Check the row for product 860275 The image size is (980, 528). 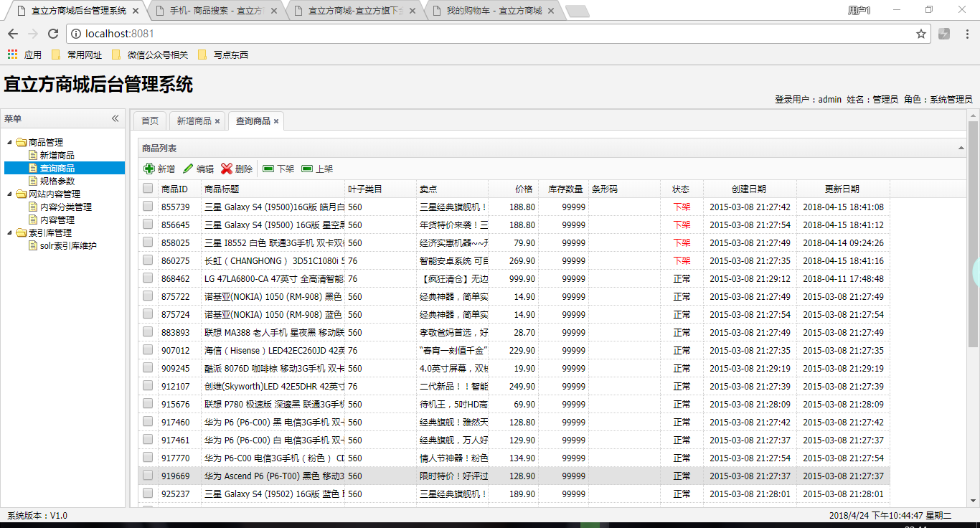coord(148,260)
